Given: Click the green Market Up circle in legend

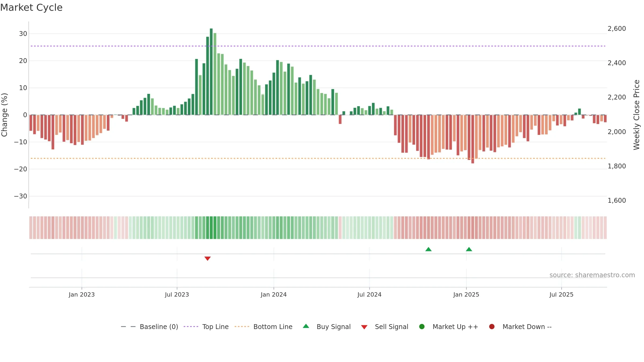Looking at the screenshot, I should [x=422, y=327].
